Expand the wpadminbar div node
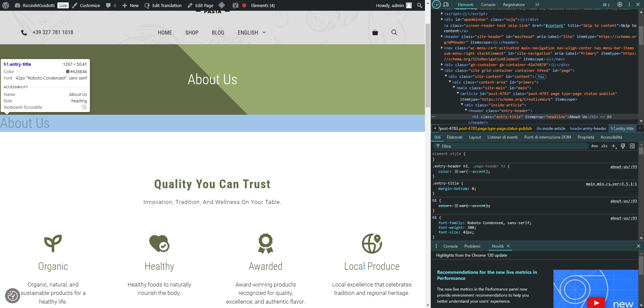The width and height of the screenshot is (644, 308). tap(442, 19)
